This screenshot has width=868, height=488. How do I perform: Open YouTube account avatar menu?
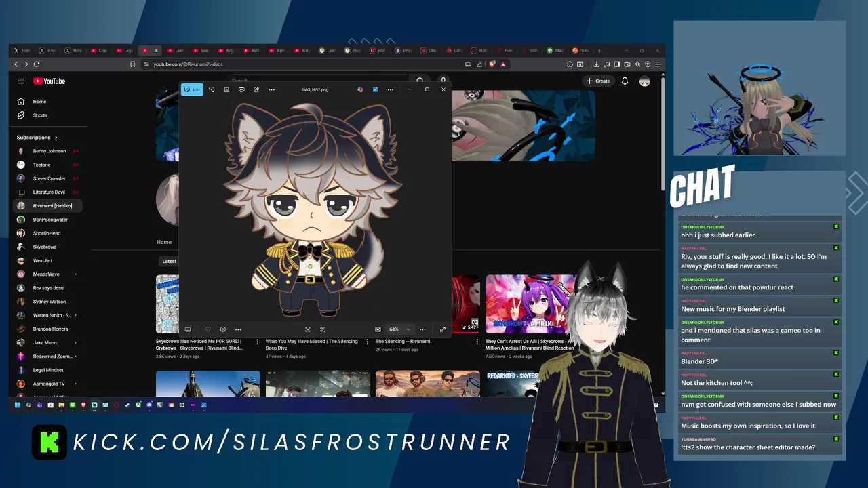644,81
